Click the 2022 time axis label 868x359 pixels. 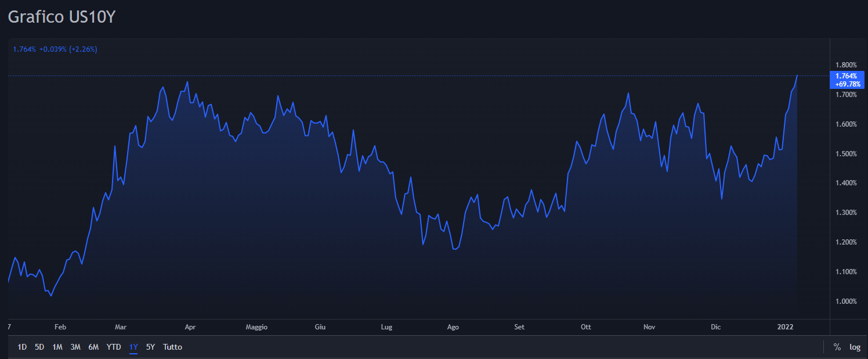pos(785,327)
